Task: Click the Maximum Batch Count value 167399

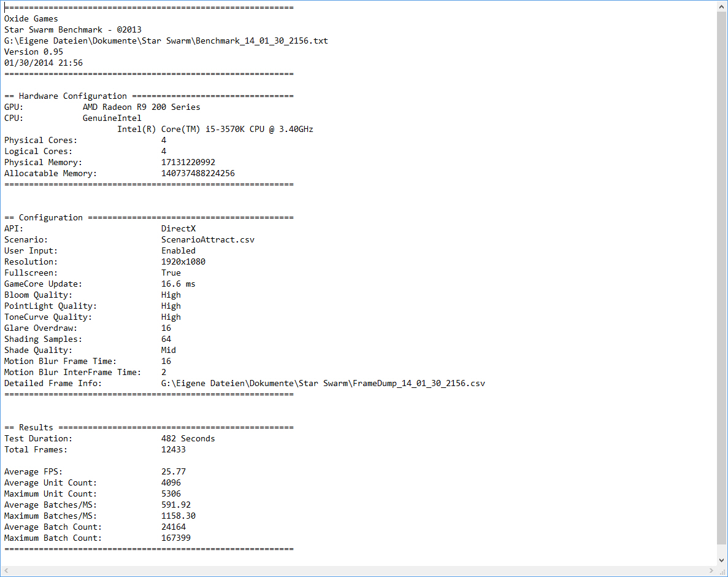Action: (x=176, y=538)
